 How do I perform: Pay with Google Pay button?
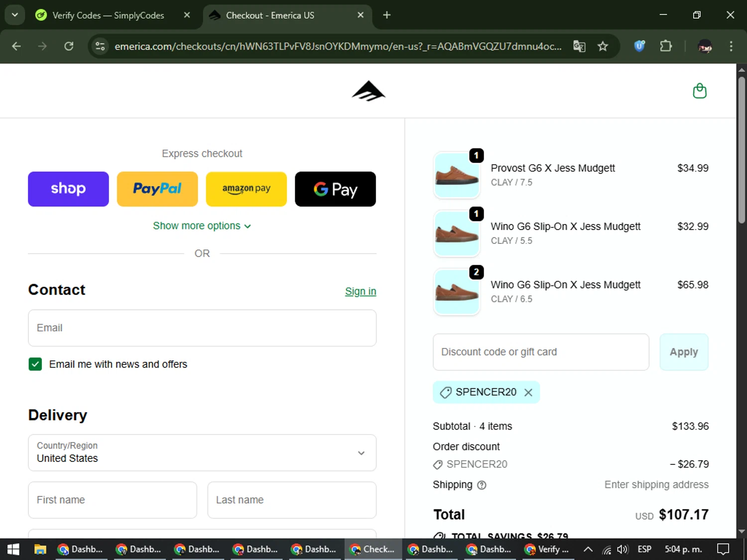(x=336, y=189)
